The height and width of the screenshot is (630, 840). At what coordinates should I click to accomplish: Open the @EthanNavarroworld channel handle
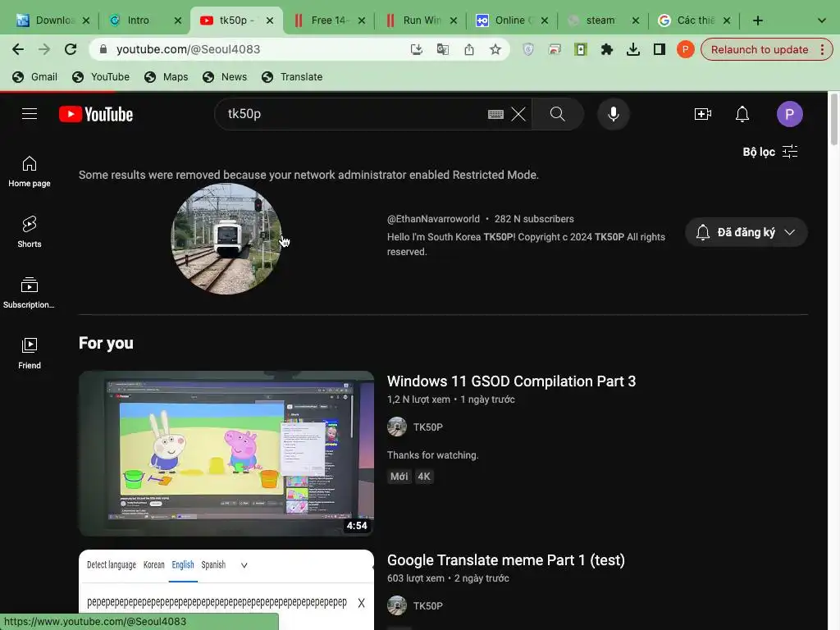[433, 219]
